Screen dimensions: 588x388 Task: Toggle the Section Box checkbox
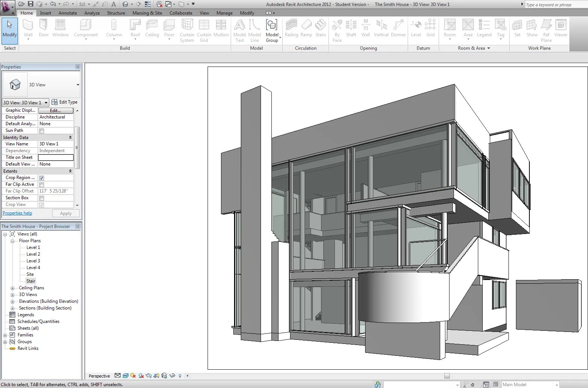point(42,198)
